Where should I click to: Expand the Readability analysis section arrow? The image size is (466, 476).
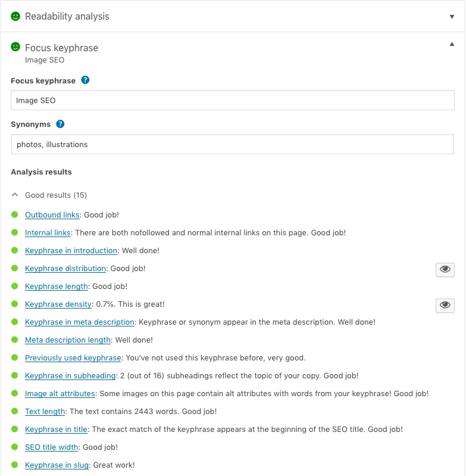pyautogui.click(x=452, y=17)
